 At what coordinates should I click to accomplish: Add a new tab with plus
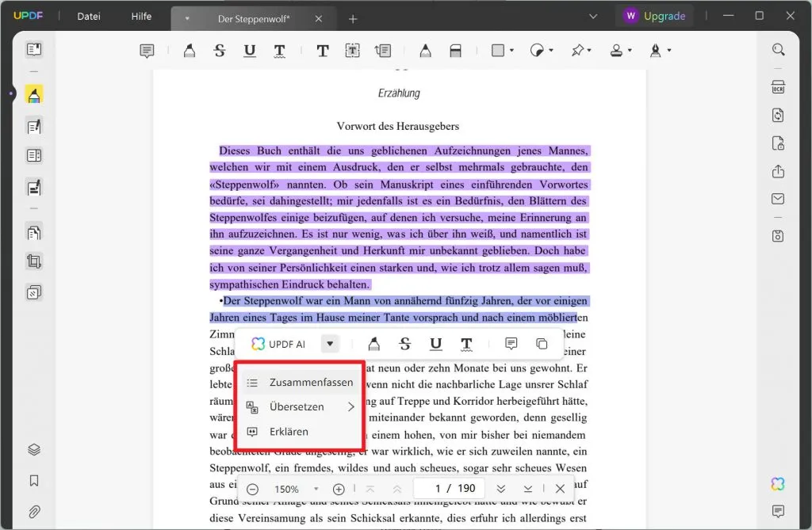(353, 19)
